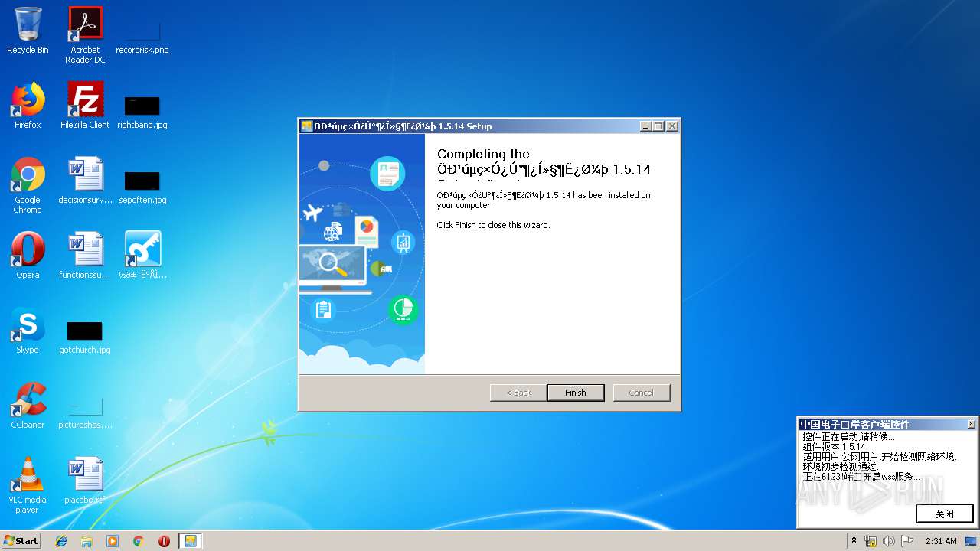
Task: Click the setup wizard side banner image
Action: (361, 254)
